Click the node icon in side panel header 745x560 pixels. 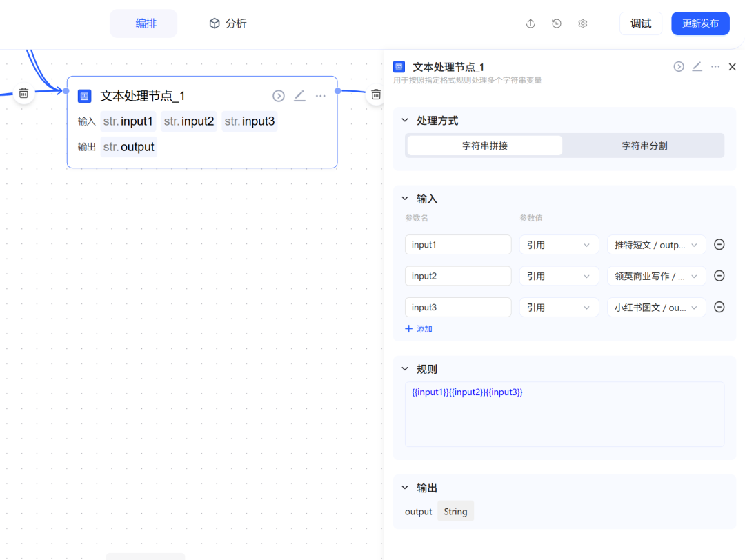click(x=399, y=67)
